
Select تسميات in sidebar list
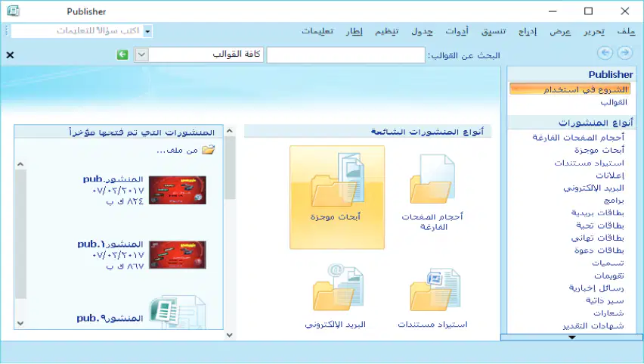[608, 263]
